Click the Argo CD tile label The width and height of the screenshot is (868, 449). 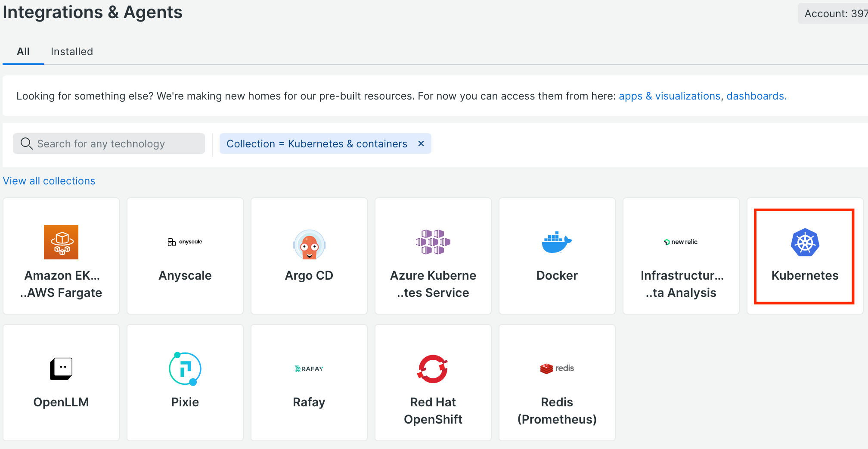pyautogui.click(x=309, y=276)
